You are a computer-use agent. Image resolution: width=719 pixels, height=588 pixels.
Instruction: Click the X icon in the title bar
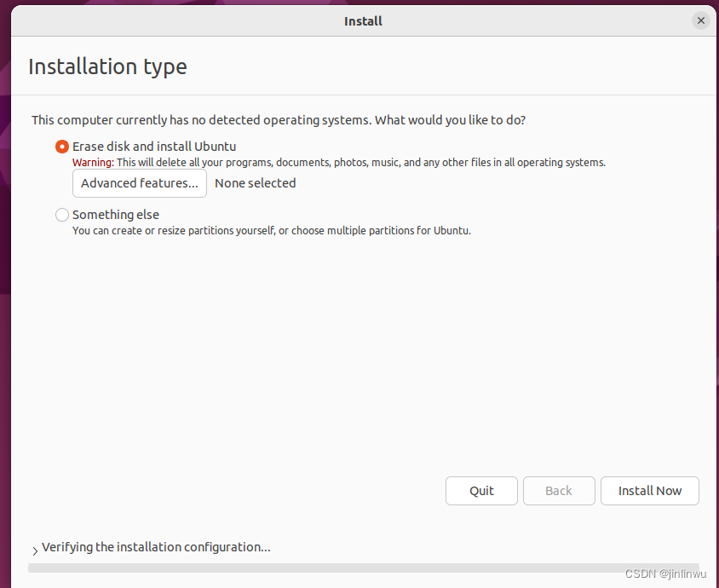pyautogui.click(x=700, y=20)
